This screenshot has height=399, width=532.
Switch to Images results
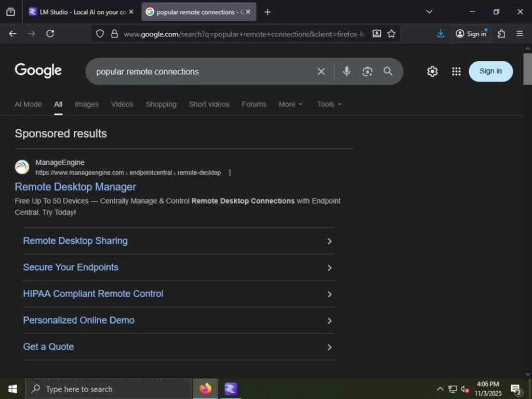[87, 104]
